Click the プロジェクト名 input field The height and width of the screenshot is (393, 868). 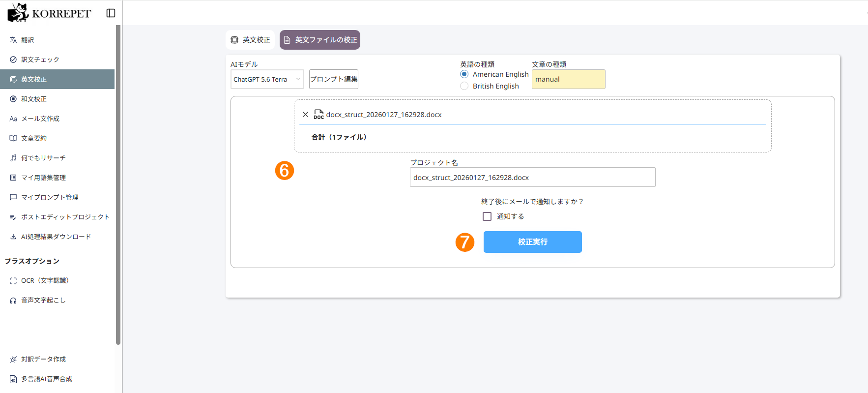tap(533, 177)
